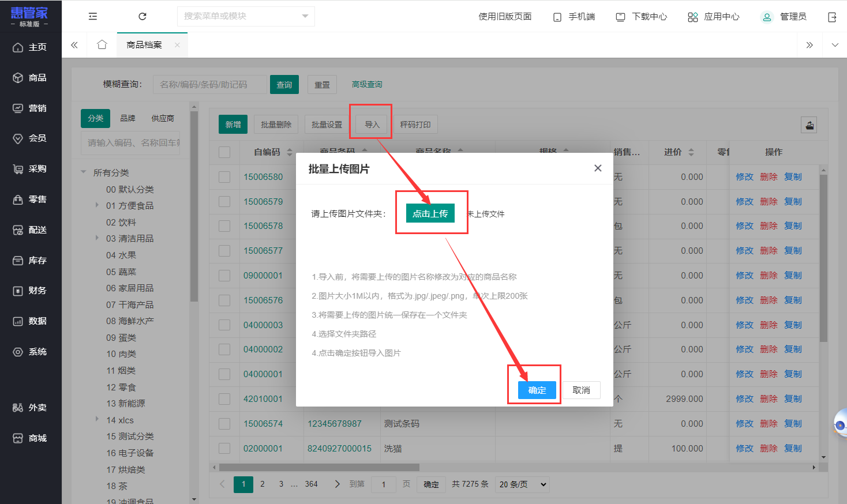This screenshot has width=847, height=504.
Task: Click the 点击上传 upload button
Action: (430, 213)
